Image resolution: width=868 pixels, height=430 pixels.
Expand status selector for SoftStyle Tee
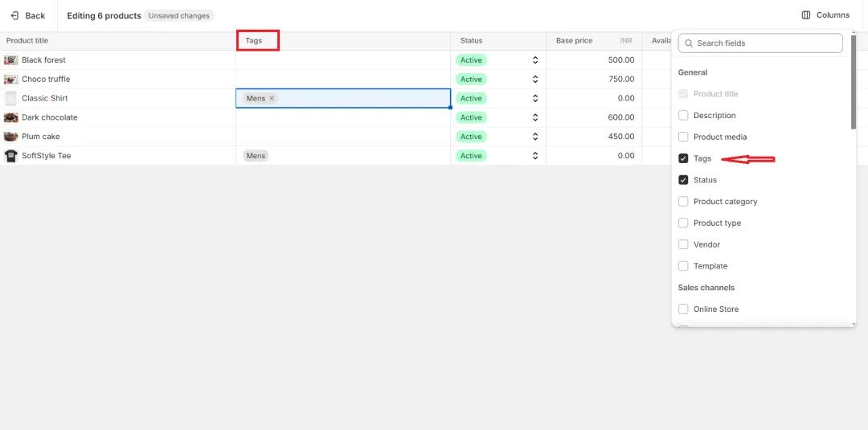coord(534,156)
